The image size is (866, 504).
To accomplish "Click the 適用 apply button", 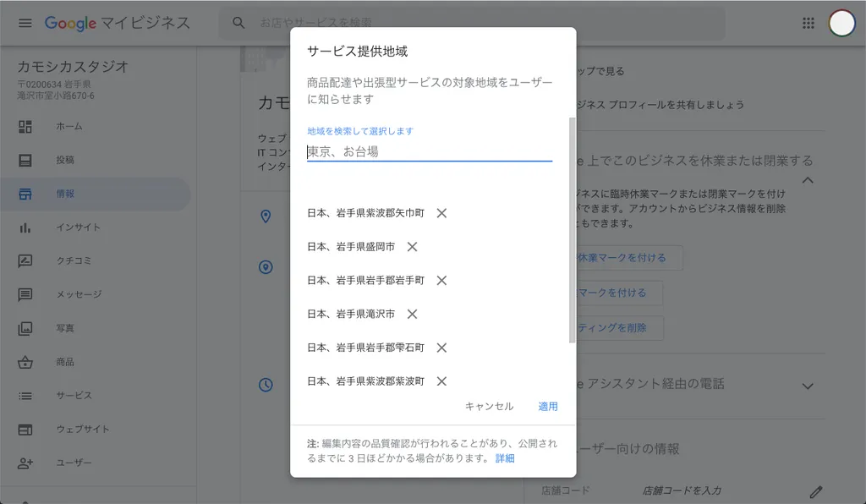I will coord(548,406).
